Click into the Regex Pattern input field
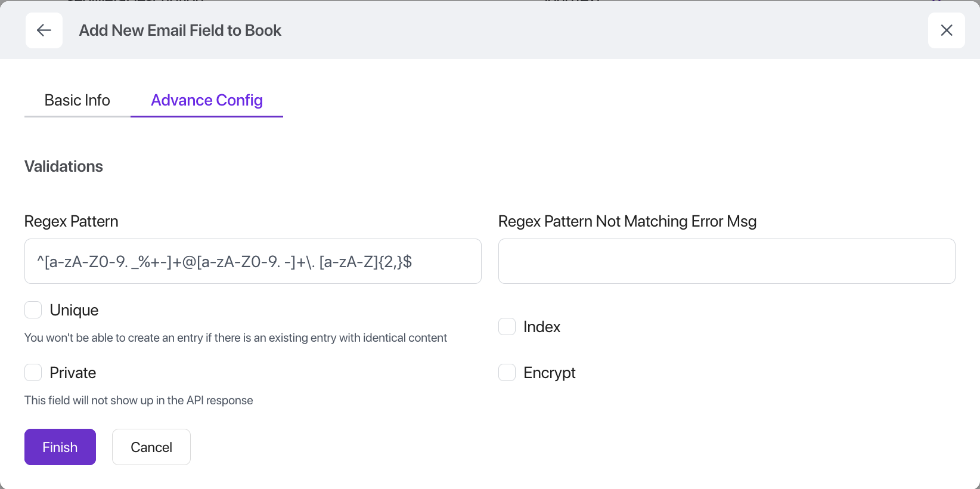 tap(253, 261)
